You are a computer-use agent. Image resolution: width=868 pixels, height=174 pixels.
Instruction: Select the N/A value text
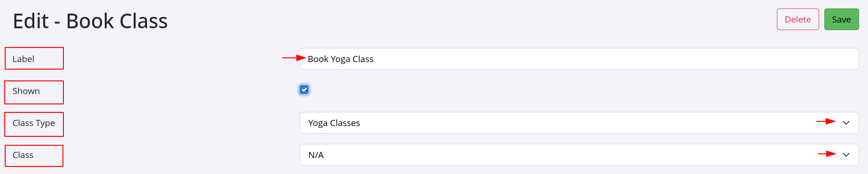[x=316, y=155]
